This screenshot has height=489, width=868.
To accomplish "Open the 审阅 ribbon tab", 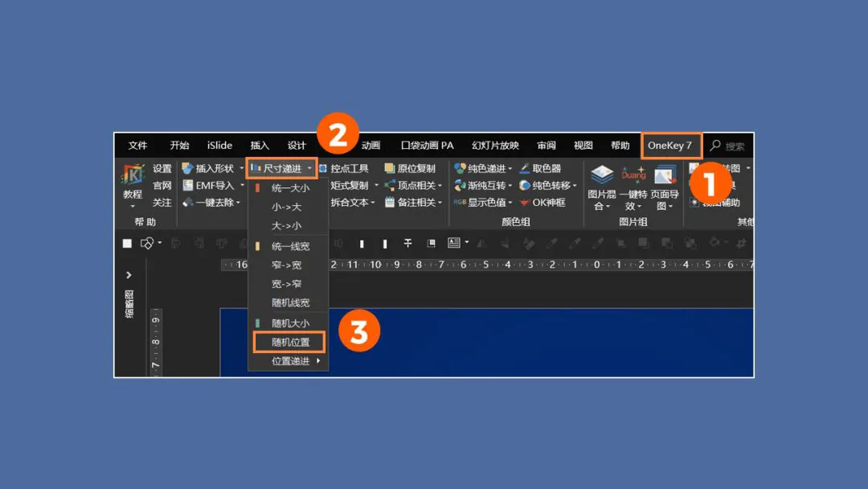I will (x=547, y=146).
